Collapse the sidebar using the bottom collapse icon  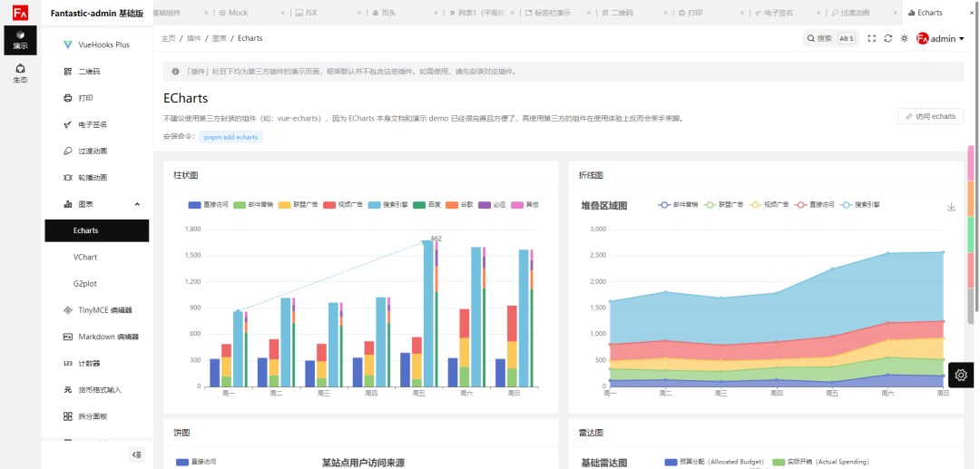click(136, 454)
